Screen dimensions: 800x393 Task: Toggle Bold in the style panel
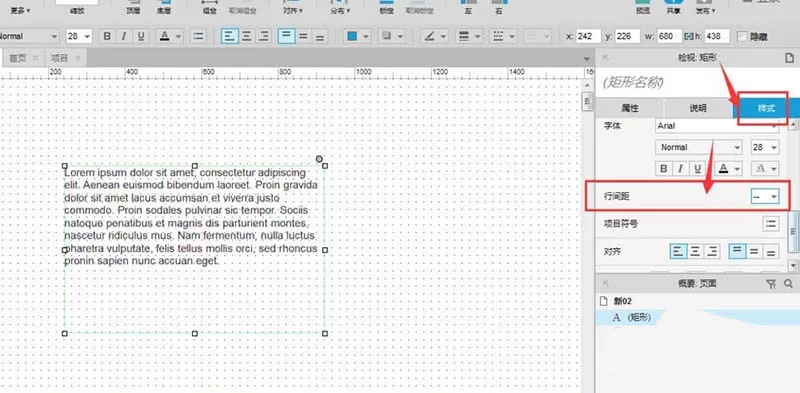click(x=664, y=168)
